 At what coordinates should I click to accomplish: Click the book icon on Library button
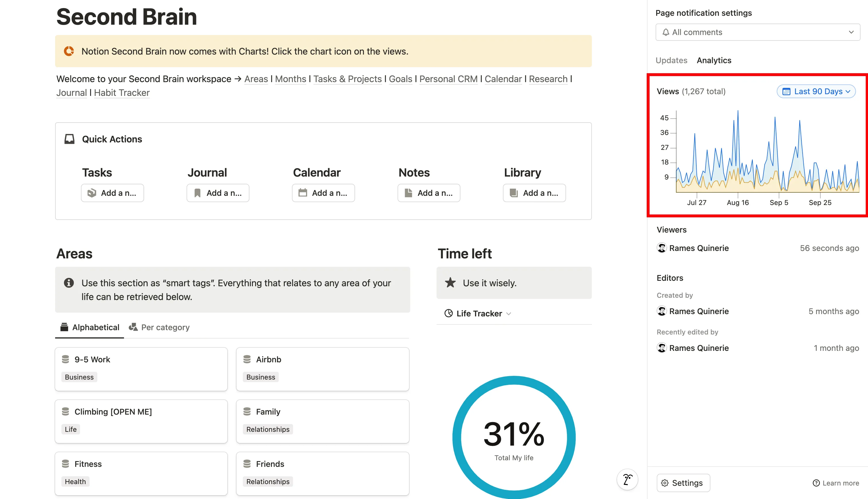click(x=514, y=193)
